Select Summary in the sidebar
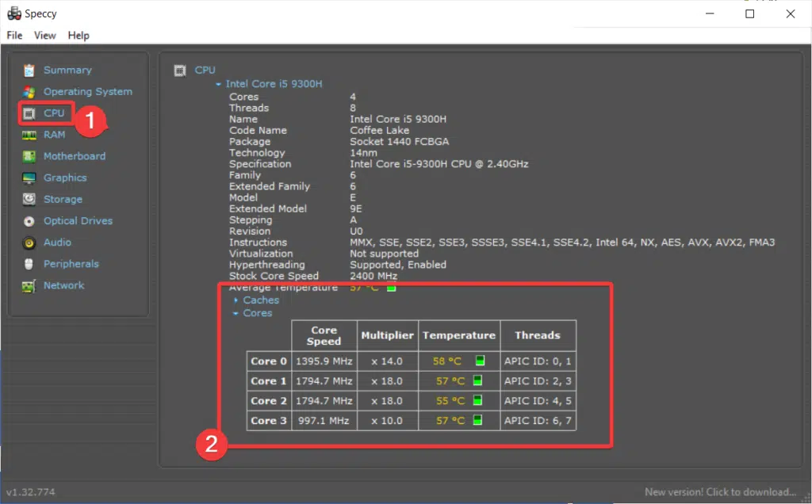 click(x=67, y=70)
